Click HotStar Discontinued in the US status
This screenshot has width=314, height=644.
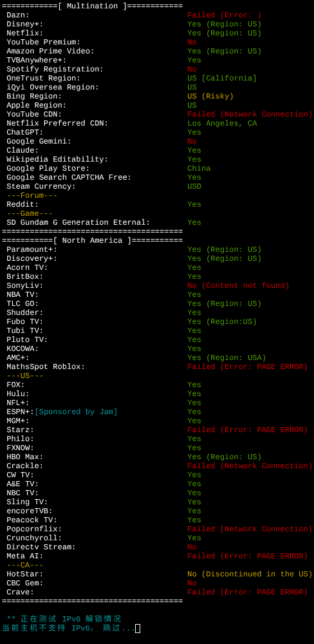coord(250,574)
